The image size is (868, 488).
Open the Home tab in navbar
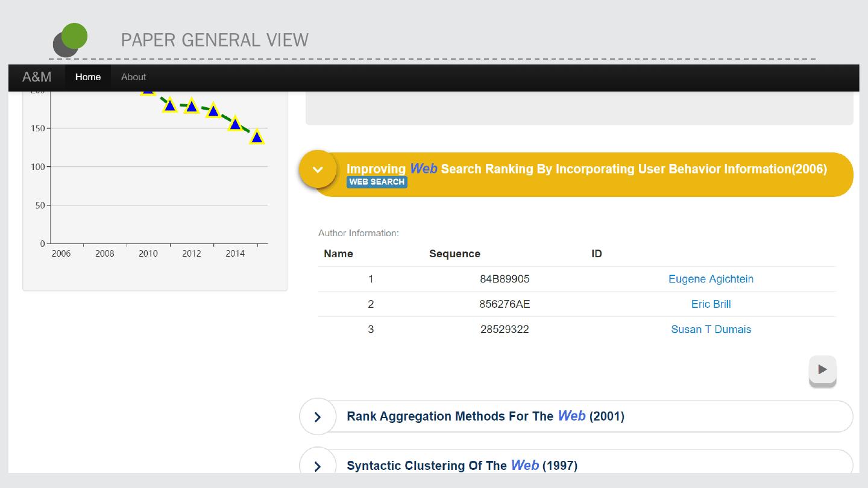tap(88, 77)
